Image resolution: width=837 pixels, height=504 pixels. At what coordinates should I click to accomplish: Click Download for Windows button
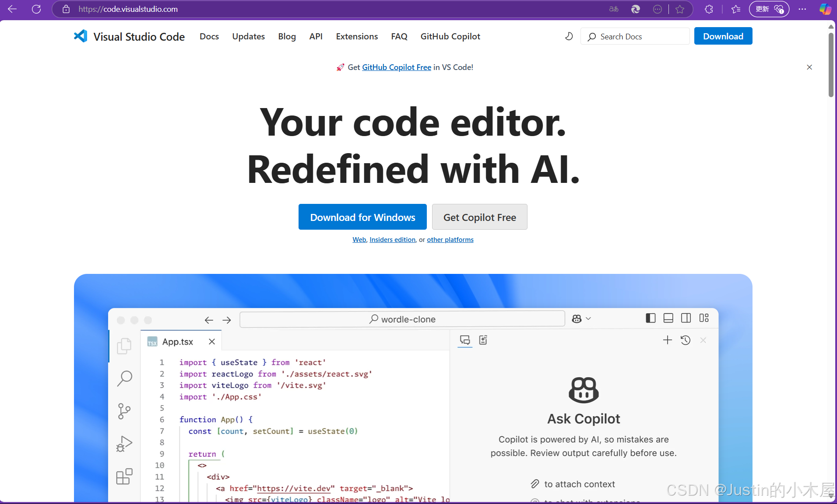(x=362, y=217)
